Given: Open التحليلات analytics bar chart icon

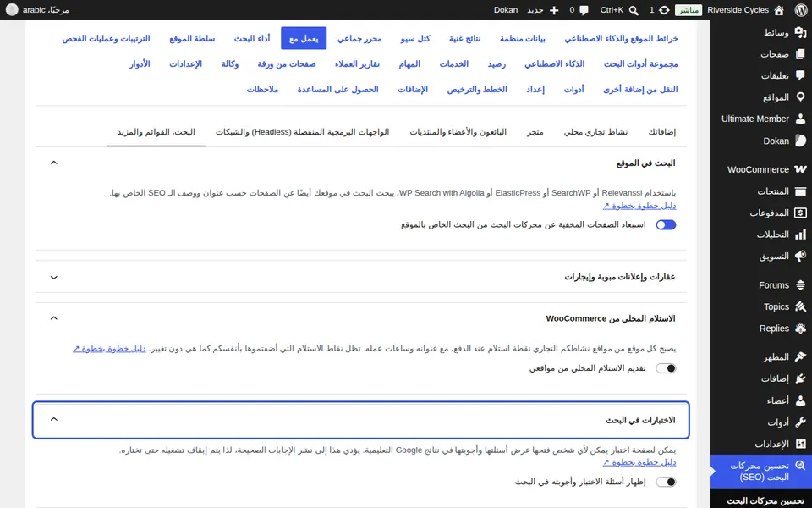Looking at the screenshot, I should 800,235.
